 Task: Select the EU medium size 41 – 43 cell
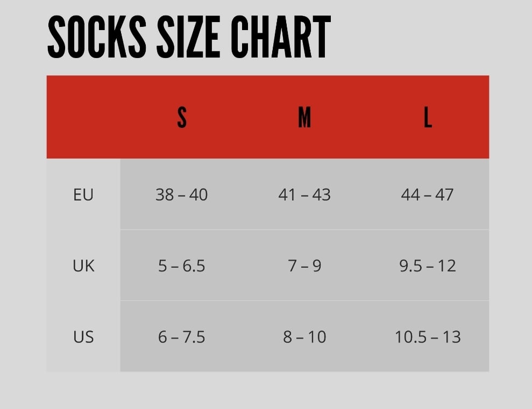click(304, 195)
